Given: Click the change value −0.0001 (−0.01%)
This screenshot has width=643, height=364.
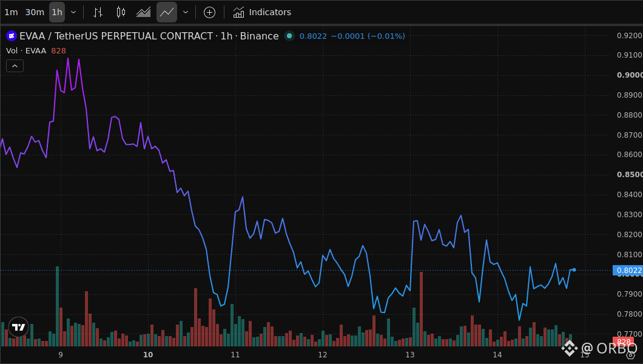Looking at the screenshot, I should pos(368,36).
